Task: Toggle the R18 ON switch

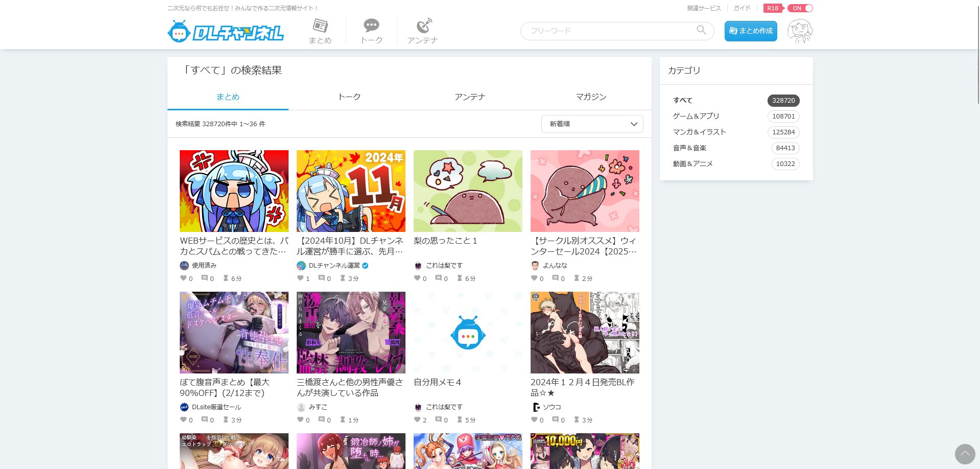Action: (800, 8)
